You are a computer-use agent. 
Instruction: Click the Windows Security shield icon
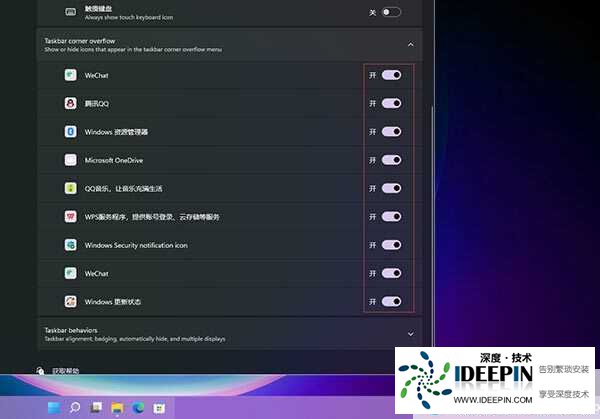pos(70,245)
